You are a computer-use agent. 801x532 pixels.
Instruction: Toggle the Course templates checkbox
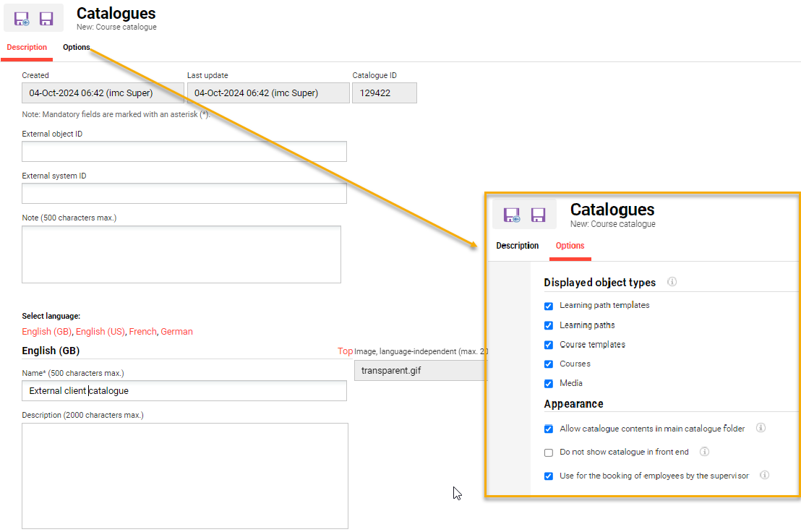[x=549, y=345]
